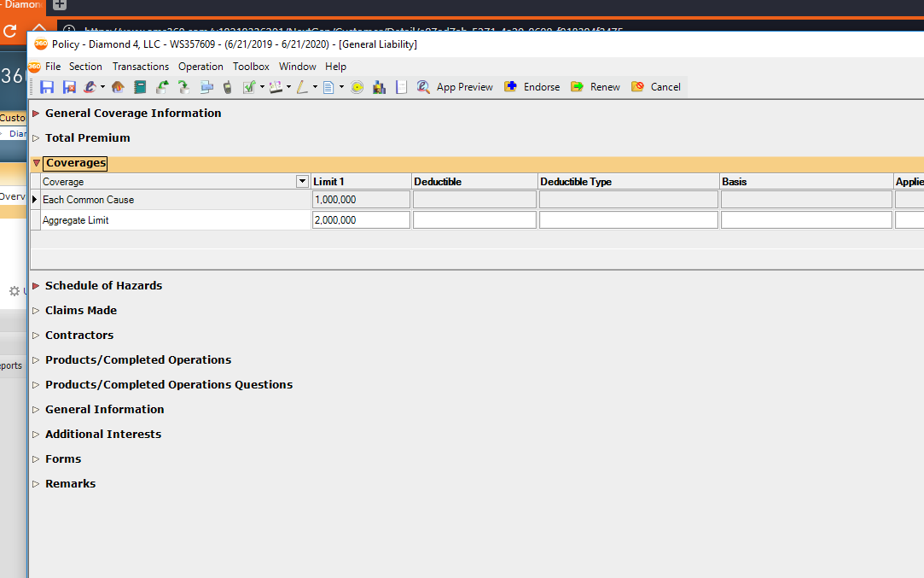This screenshot has height=578, width=924.
Task: Open the teal notebook toolbar icon
Action: click(140, 87)
